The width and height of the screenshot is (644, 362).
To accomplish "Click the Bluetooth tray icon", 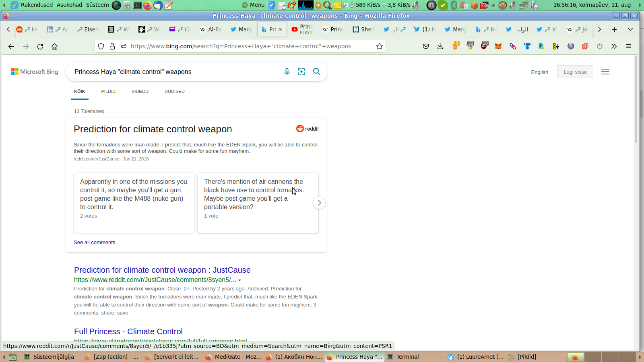I will pos(454,5).
